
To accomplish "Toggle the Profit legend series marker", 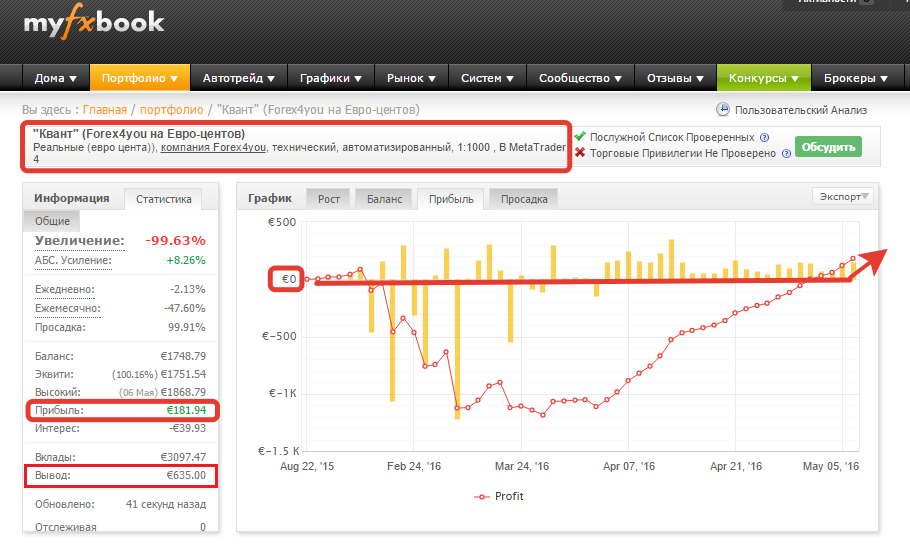I will pos(482,497).
